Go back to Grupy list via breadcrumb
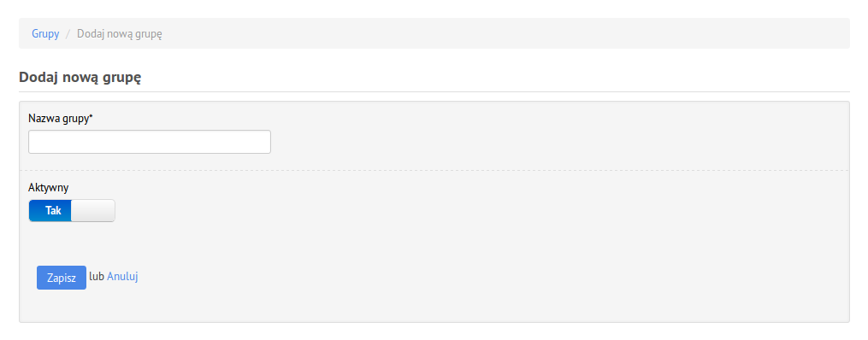This screenshot has width=868, height=340. click(x=45, y=33)
